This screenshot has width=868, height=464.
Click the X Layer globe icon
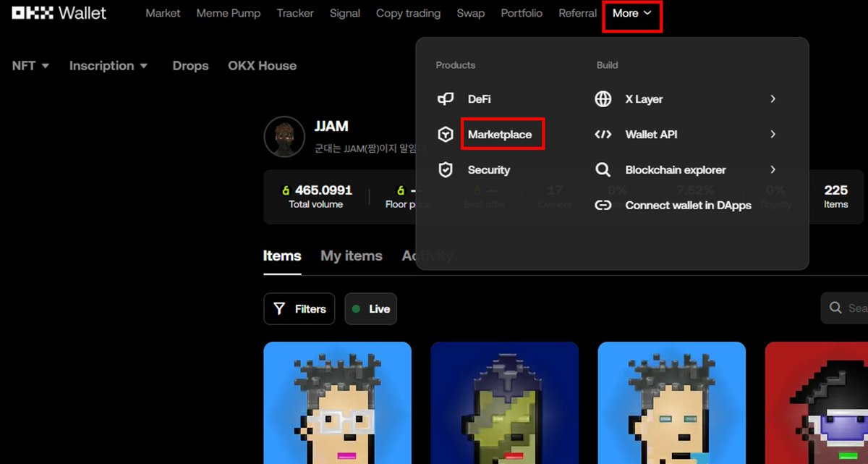[603, 99]
